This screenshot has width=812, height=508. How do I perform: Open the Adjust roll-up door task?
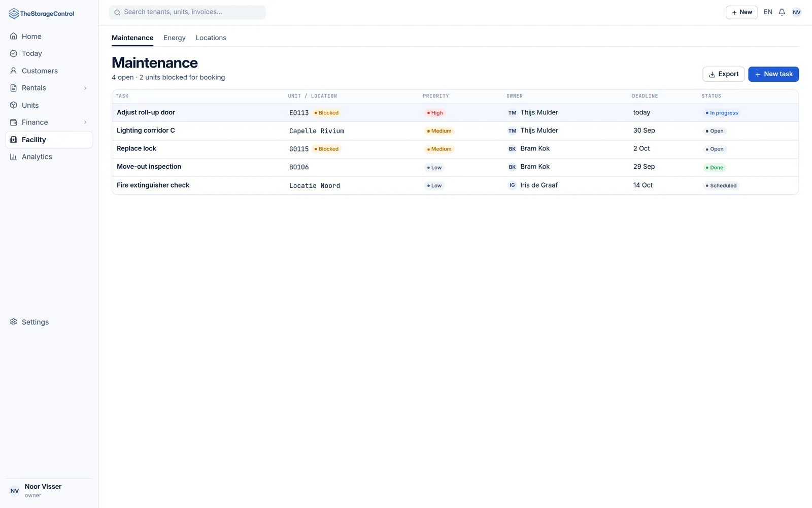click(455, 113)
